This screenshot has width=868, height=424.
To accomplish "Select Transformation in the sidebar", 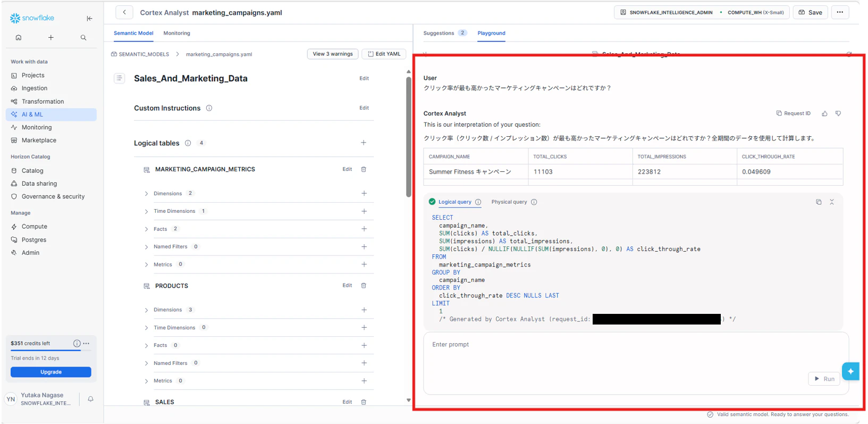I will (51, 102).
